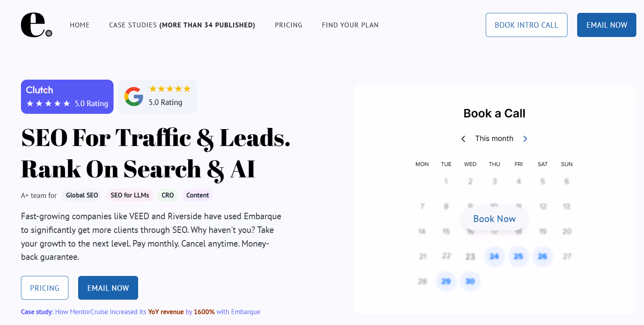644x325 pixels.
Task: Click the MON weekday header
Action: tap(422, 164)
